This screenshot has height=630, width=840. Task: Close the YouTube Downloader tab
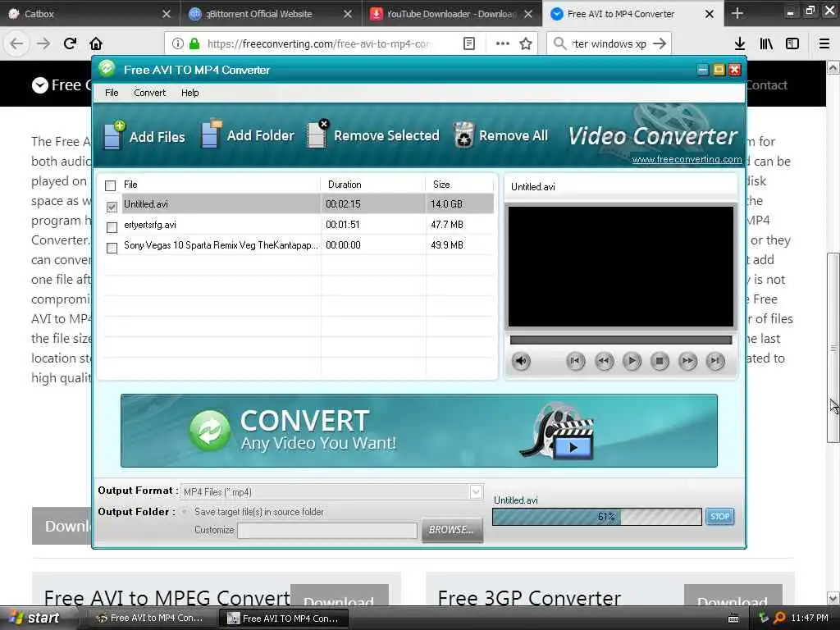(x=528, y=14)
